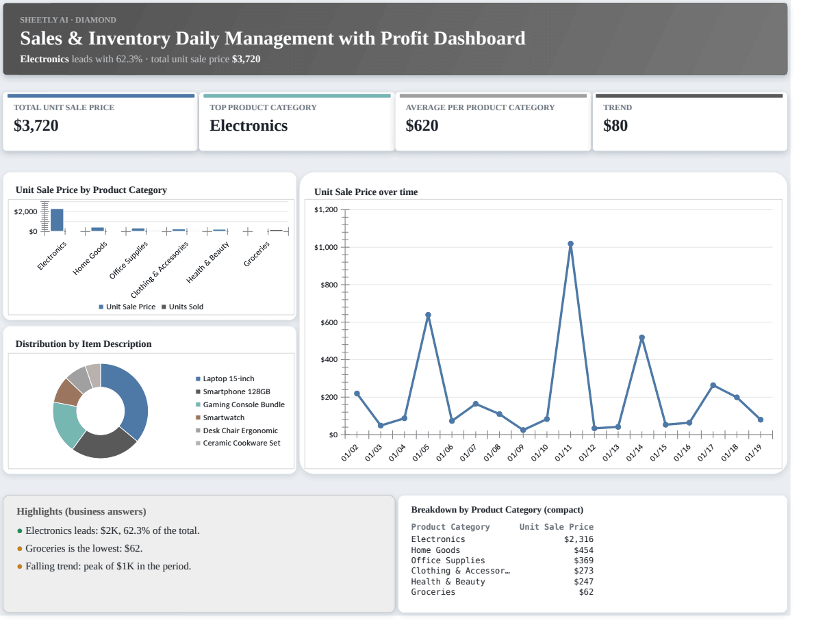Click the Desk Chair Ergonomic legend entry
The image size is (840, 631).
[x=237, y=430]
